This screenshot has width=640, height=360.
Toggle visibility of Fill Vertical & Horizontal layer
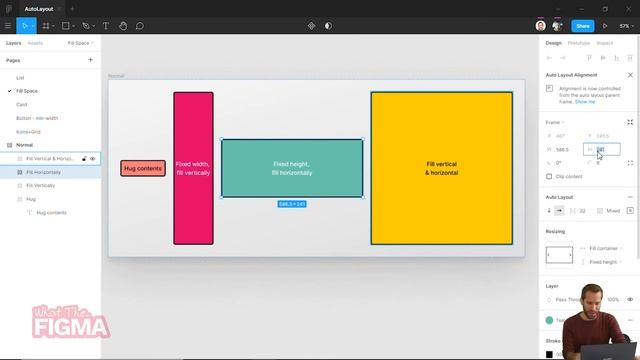pyautogui.click(x=93, y=159)
